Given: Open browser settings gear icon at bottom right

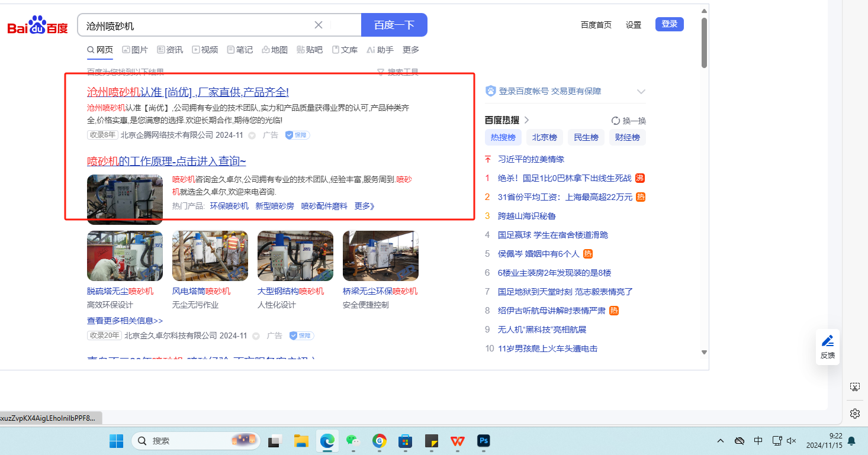Looking at the screenshot, I should point(854,413).
